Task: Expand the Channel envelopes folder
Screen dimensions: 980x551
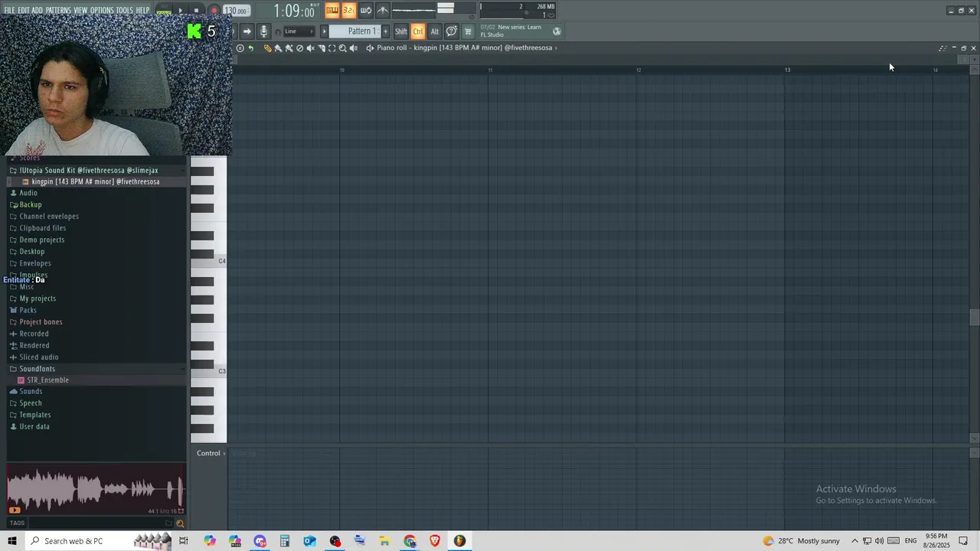Action: 49,216
